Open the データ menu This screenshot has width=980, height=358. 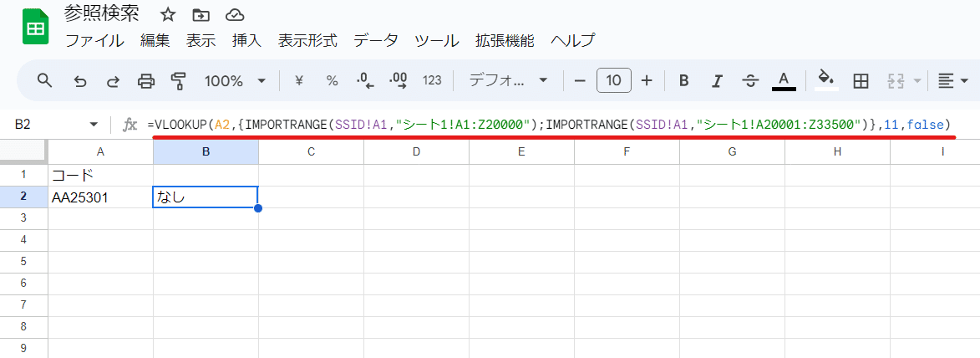376,41
